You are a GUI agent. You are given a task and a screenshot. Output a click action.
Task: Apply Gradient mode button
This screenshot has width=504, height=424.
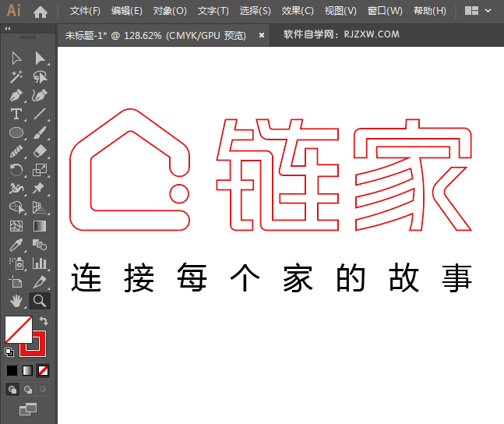click(x=27, y=370)
